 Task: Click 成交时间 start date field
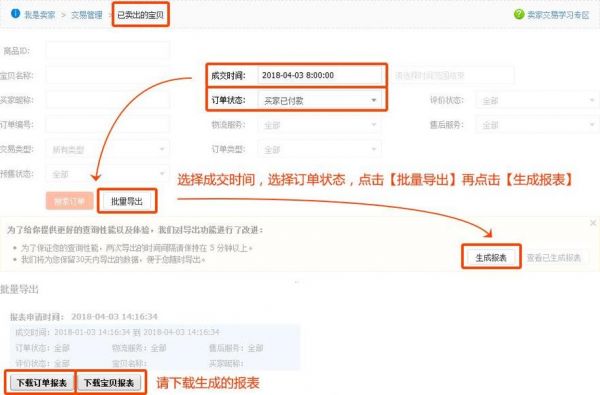click(x=320, y=75)
